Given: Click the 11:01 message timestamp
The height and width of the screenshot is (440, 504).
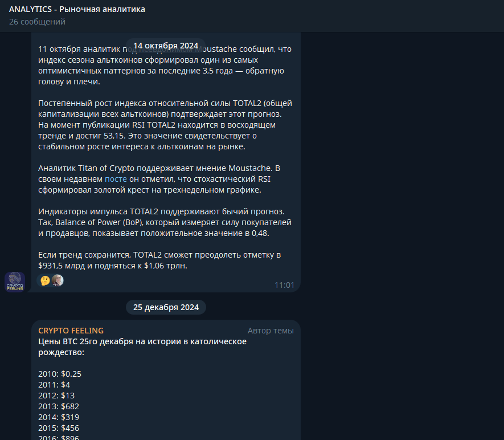Looking at the screenshot, I should point(284,285).
